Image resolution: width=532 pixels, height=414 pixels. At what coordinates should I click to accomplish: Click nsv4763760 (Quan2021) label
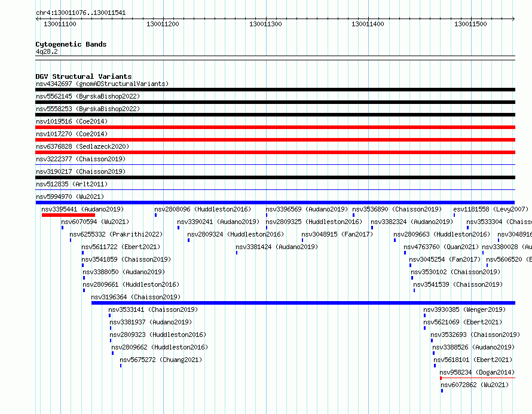(441, 247)
